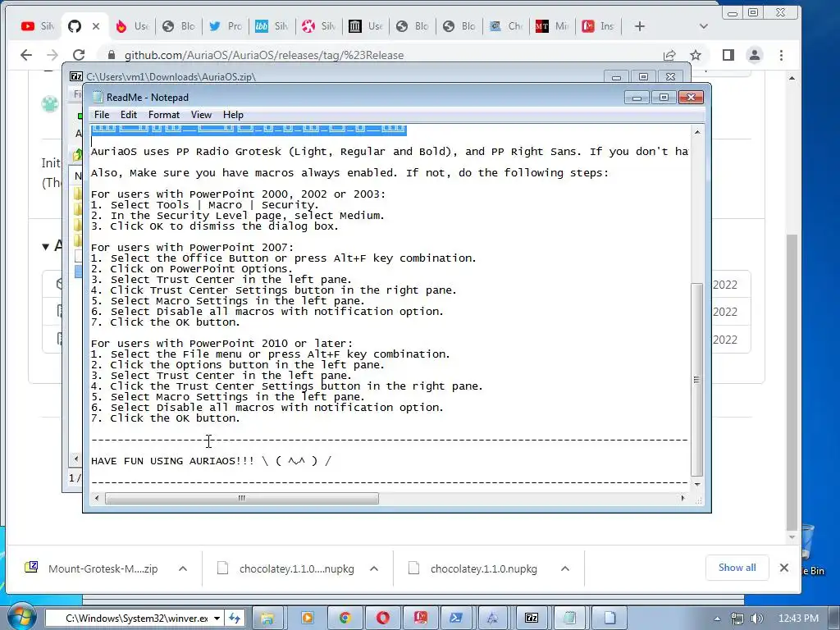Close the downloads bar

pos(783,568)
